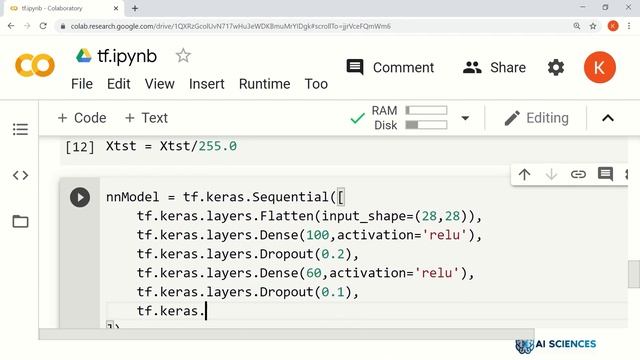Screen dimensions: 640x360
Task: Place cursor on Dropout(0.1) line
Action: 247,292
